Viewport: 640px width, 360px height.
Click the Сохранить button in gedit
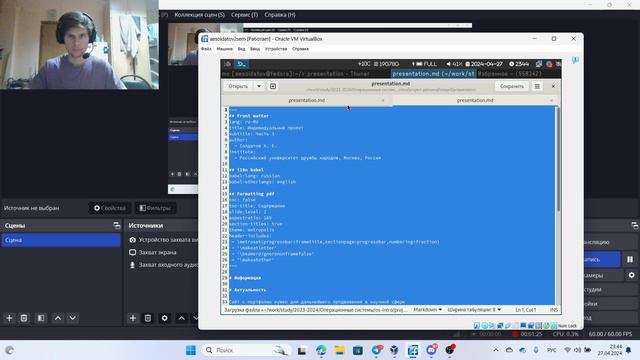click(x=512, y=86)
